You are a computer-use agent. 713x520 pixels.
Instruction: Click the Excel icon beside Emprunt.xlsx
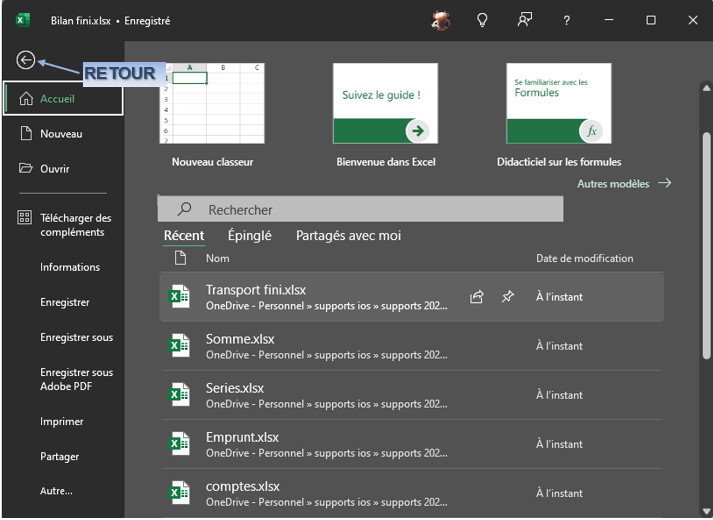(x=179, y=444)
